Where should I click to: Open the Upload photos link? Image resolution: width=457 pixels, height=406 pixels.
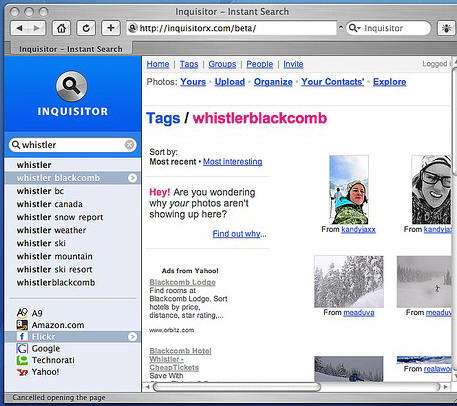(x=230, y=82)
